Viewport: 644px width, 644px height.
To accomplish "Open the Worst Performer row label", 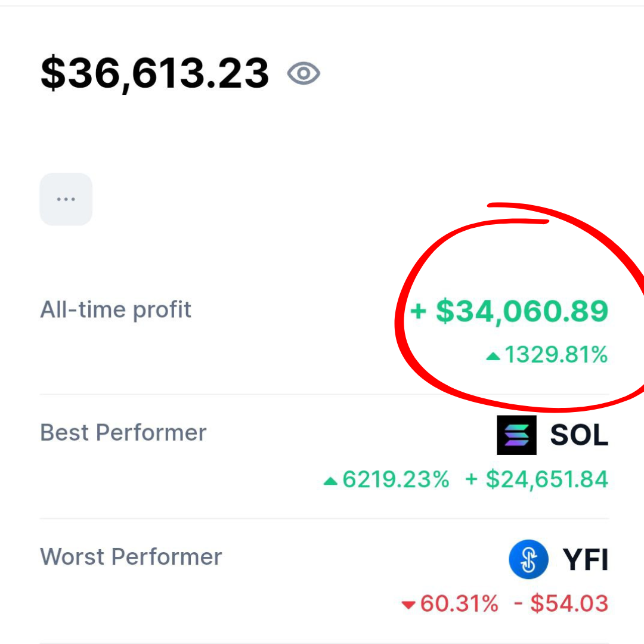I will pos(131,557).
